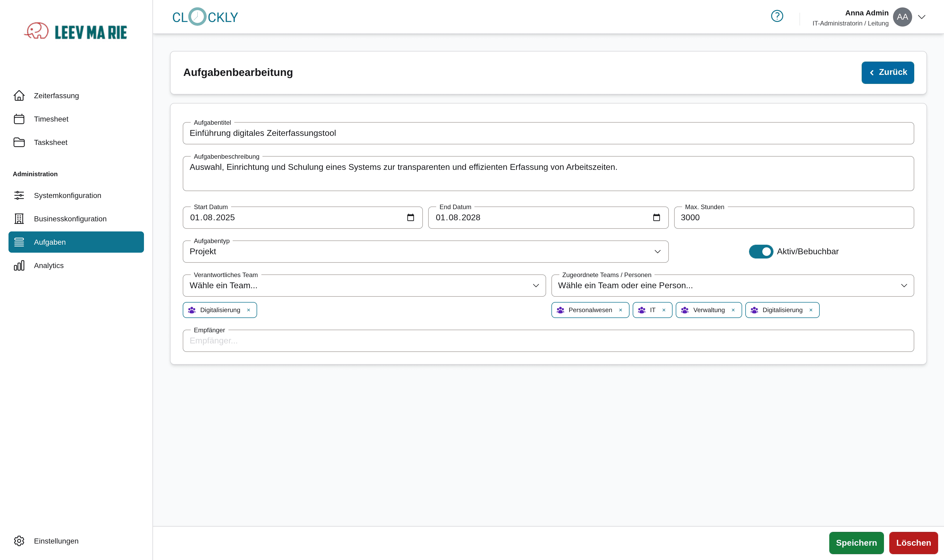Expand the user account menu chevron

click(922, 17)
